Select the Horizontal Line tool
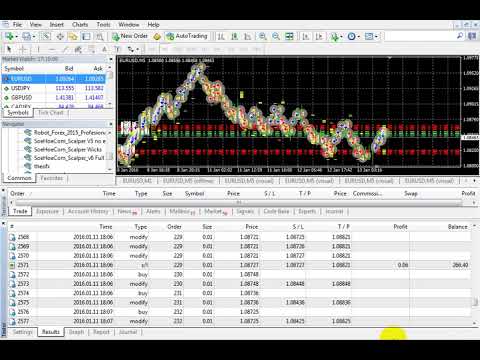The height and width of the screenshot is (360, 480). pos(52,49)
